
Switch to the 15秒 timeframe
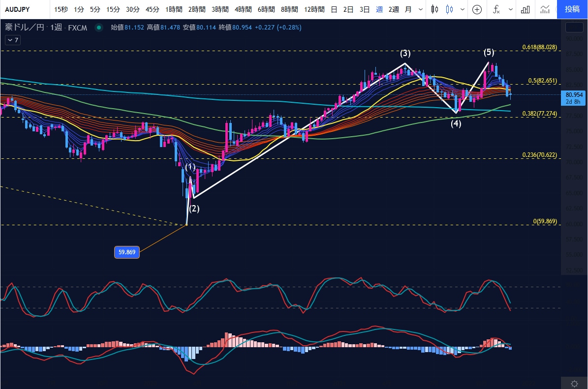point(61,9)
